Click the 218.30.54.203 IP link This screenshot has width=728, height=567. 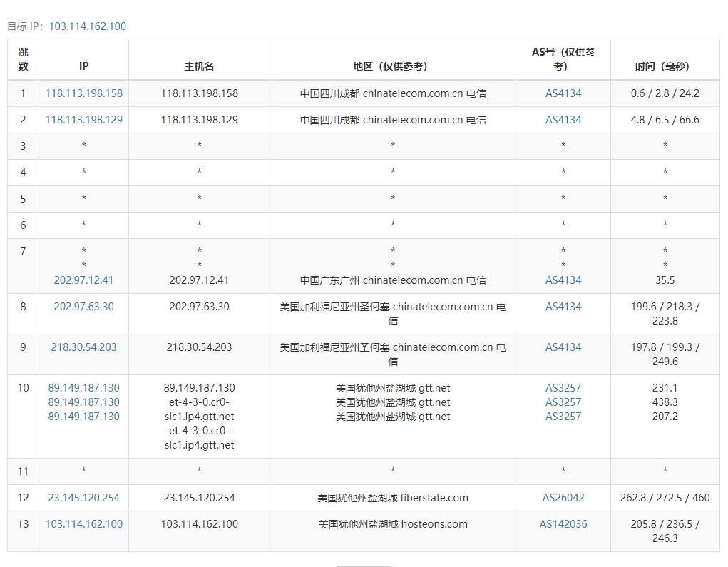point(83,347)
